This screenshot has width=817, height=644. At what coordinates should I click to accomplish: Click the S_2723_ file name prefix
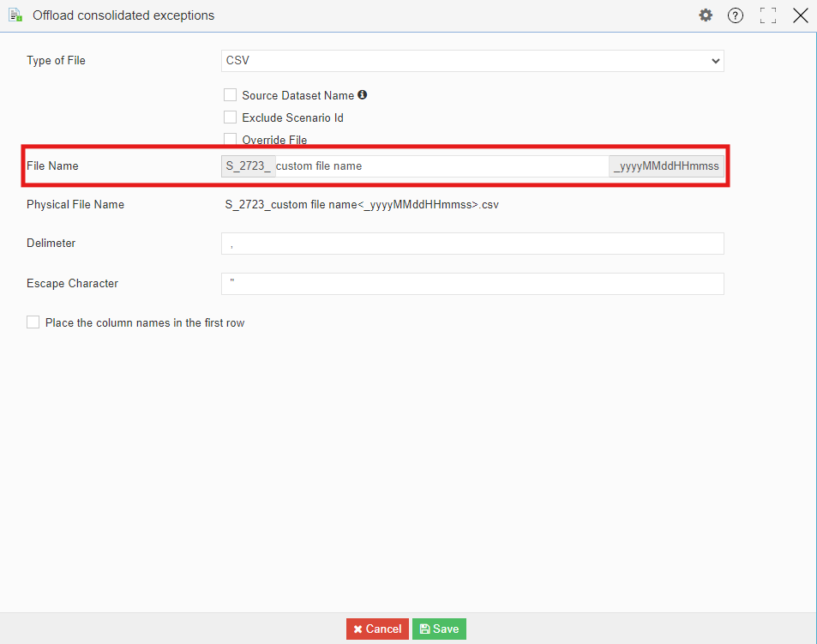pos(248,166)
